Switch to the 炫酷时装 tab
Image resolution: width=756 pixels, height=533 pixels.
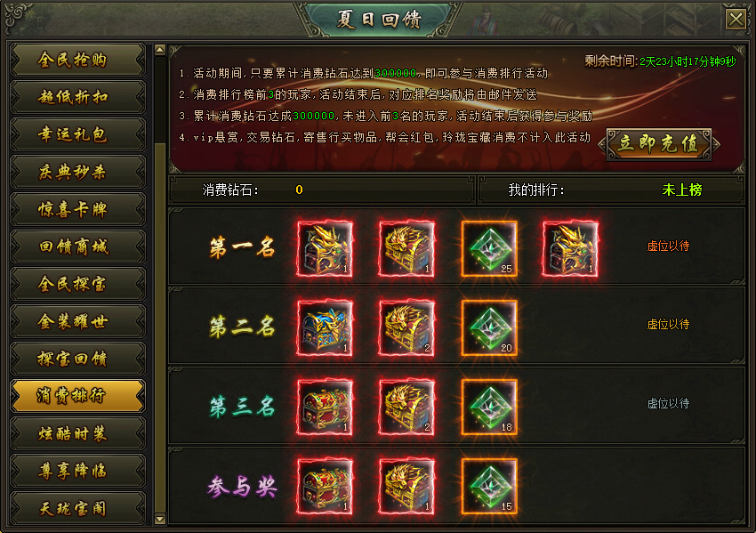click(77, 433)
